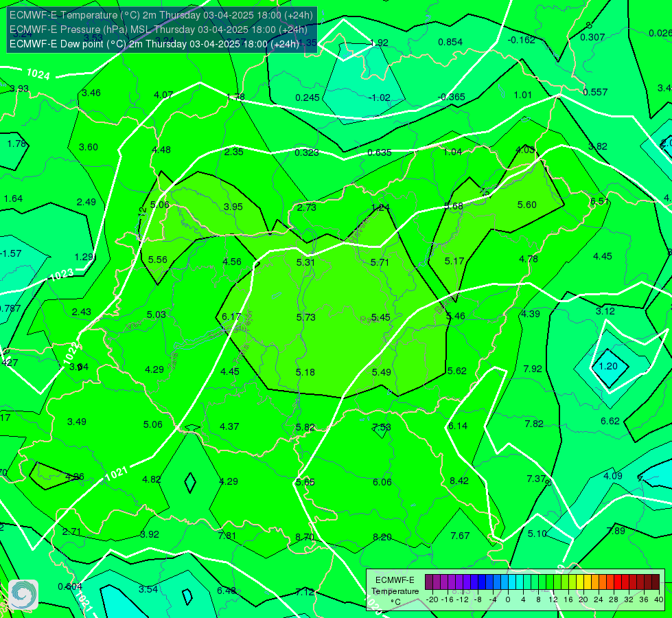Click the 4.09 grid value
The image size is (672, 618).
(x=612, y=476)
